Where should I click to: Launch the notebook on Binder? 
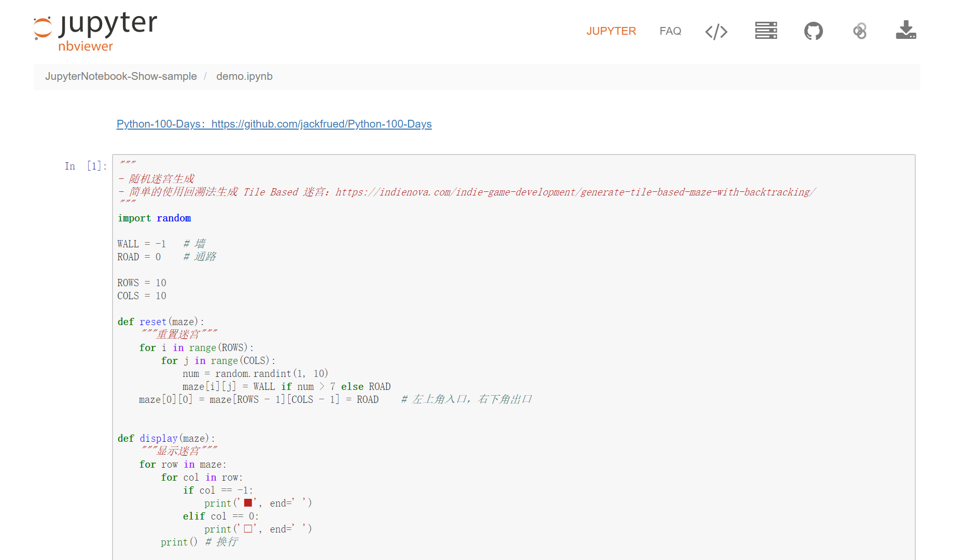859,31
